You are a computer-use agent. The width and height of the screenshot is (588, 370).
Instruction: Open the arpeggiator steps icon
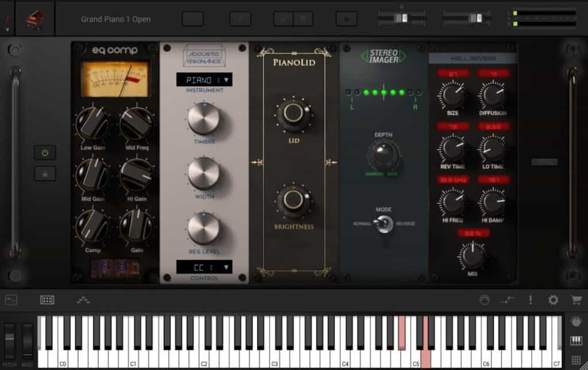pyautogui.click(x=83, y=300)
